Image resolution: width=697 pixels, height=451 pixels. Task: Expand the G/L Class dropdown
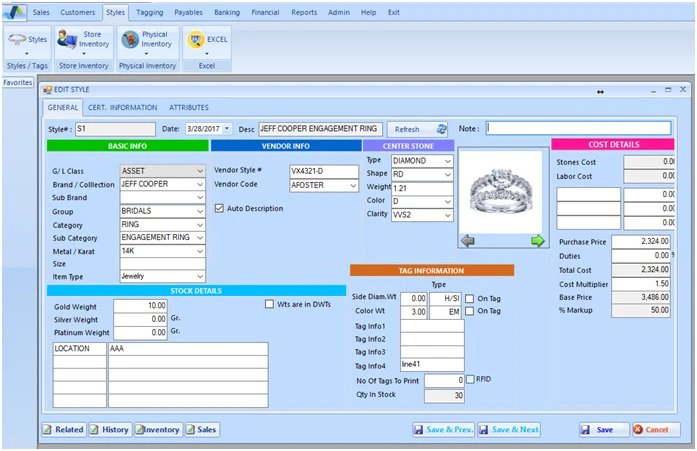200,171
